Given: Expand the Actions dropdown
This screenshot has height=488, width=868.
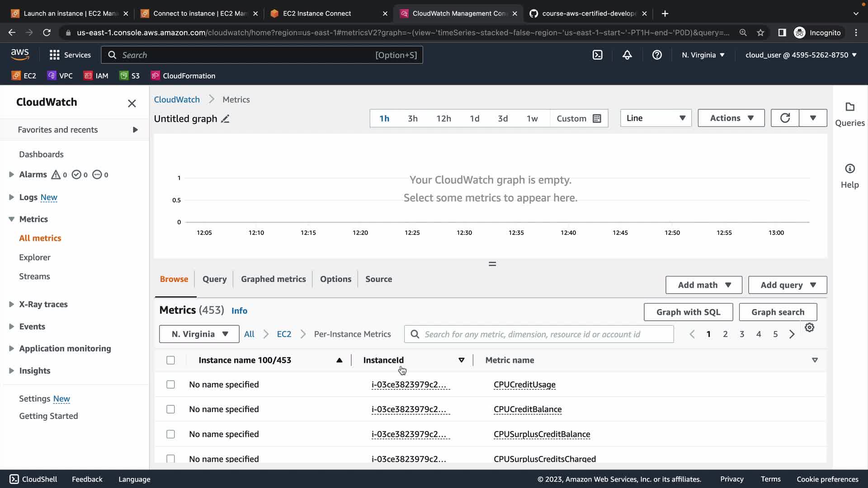Looking at the screenshot, I should pos(731,118).
